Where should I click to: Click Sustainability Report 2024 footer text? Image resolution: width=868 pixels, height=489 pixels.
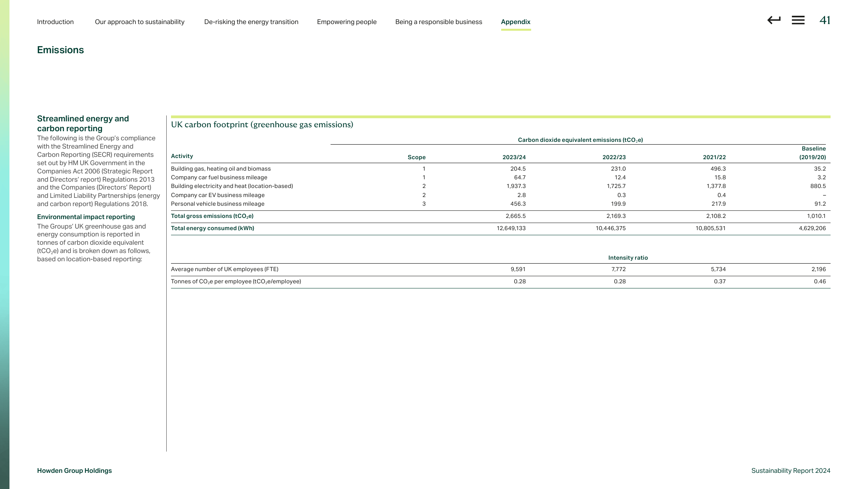click(791, 471)
